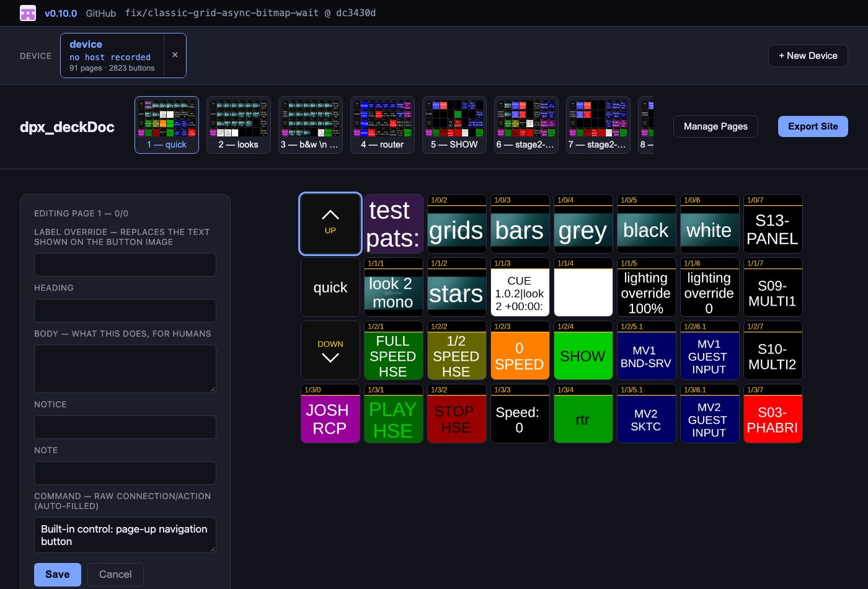Select the 'MV1 BND-SRV' grid button
The image size is (868, 589).
click(x=646, y=350)
